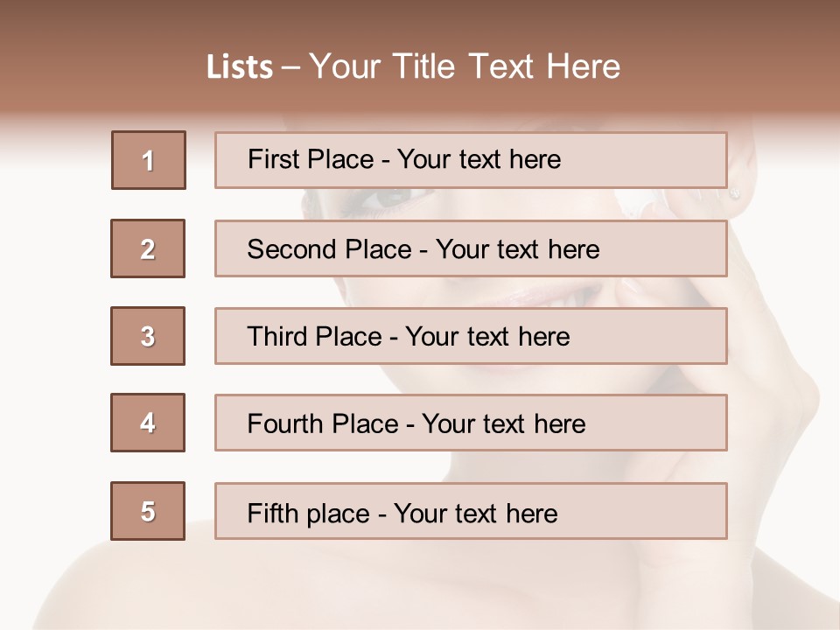
Task: Click the number 3 square
Action: tap(148, 336)
